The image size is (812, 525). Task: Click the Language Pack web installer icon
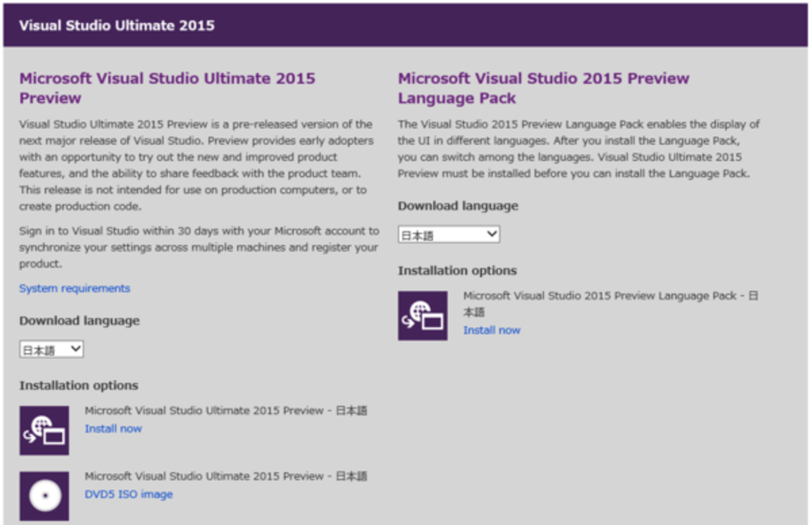tap(423, 315)
